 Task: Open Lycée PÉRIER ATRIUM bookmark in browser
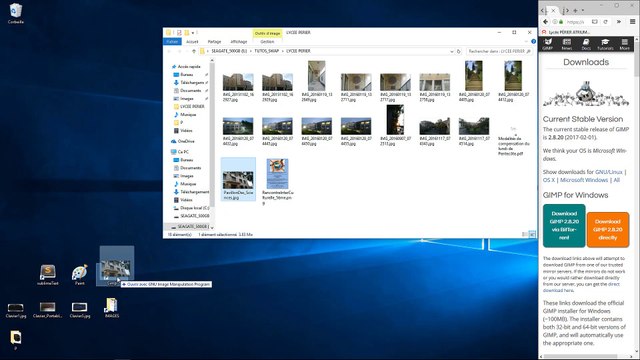(567, 32)
